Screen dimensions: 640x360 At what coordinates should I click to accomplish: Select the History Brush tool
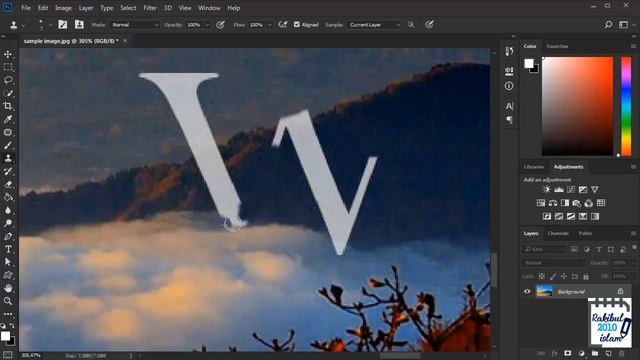pyautogui.click(x=8, y=171)
